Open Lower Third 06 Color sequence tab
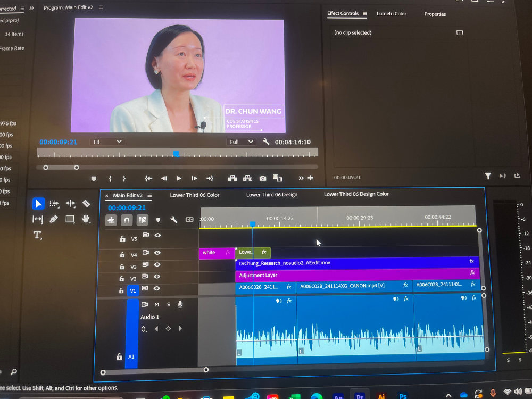The height and width of the screenshot is (399, 532). [x=195, y=195]
